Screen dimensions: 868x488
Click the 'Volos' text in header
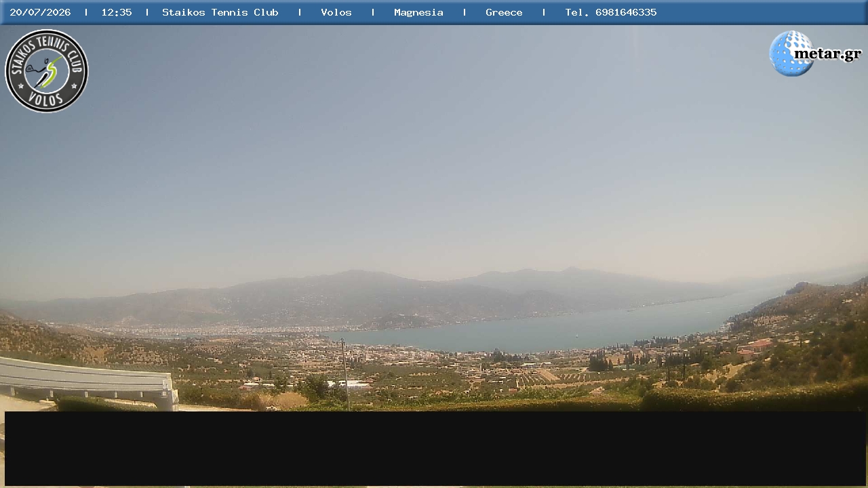pos(336,12)
